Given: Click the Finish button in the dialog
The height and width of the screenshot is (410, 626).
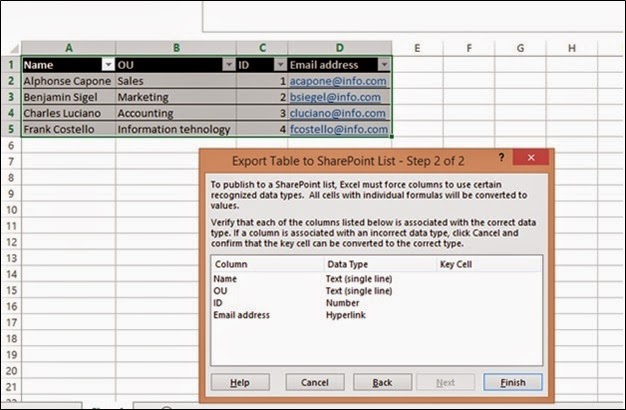Looking at the screenshot, I should click(513, 382).
